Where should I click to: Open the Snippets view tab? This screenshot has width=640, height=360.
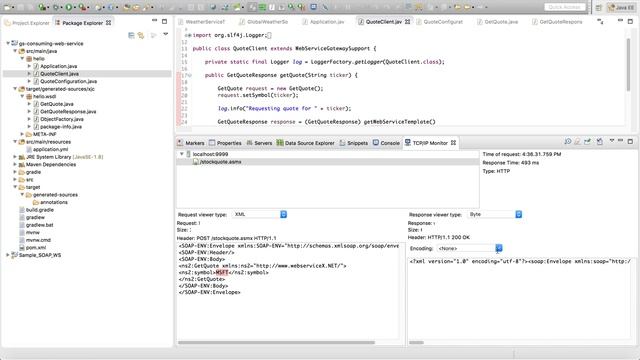coord(353,143)
